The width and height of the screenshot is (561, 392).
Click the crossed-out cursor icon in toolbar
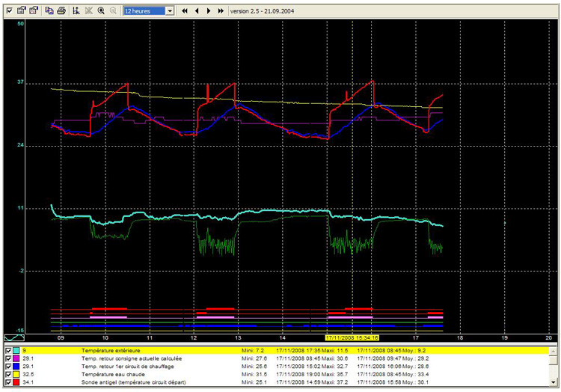(88, 11)
